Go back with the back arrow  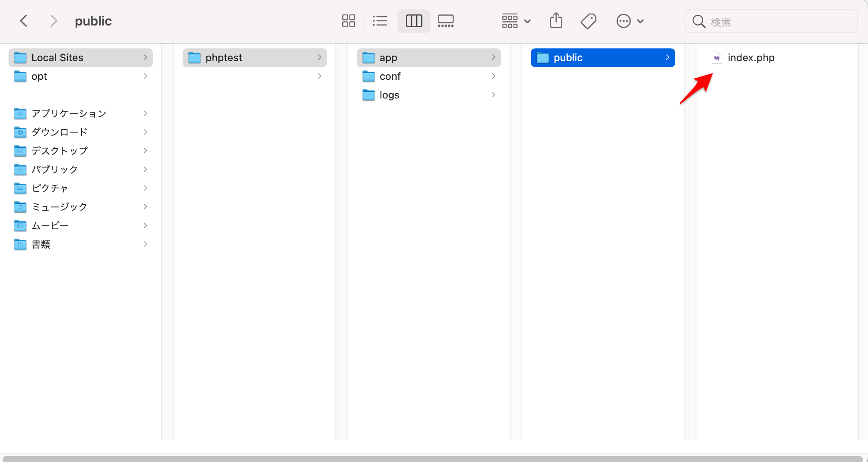click(x=24, y=21)
